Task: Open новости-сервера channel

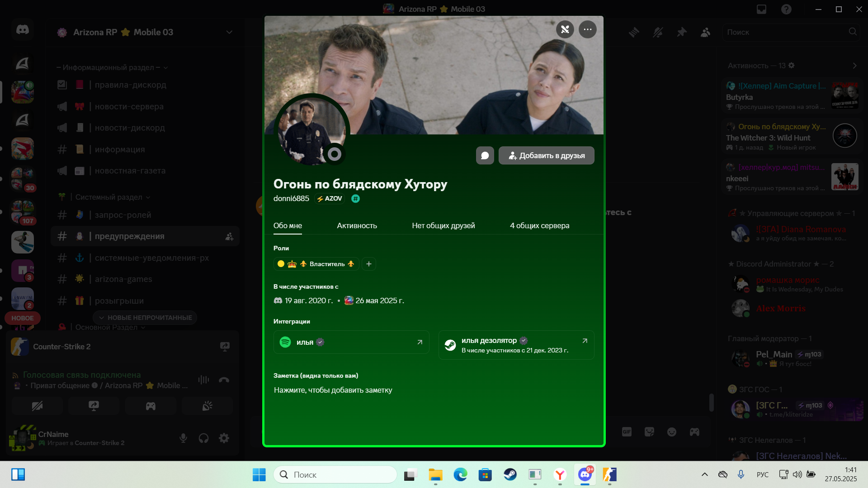Action: (x=145, y=106)
